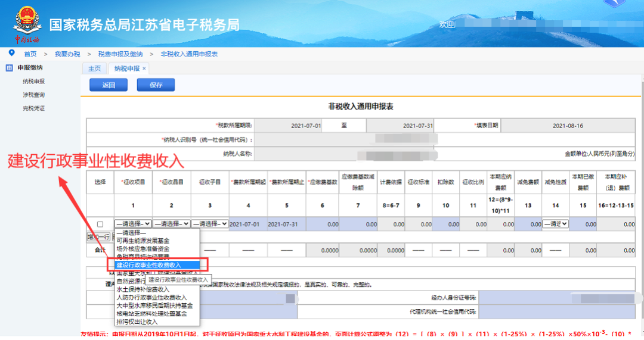The image size is (644, 340).
Task: Click the 申报缴纳 sidebar section icon
Action: click(x=9, y=68)
